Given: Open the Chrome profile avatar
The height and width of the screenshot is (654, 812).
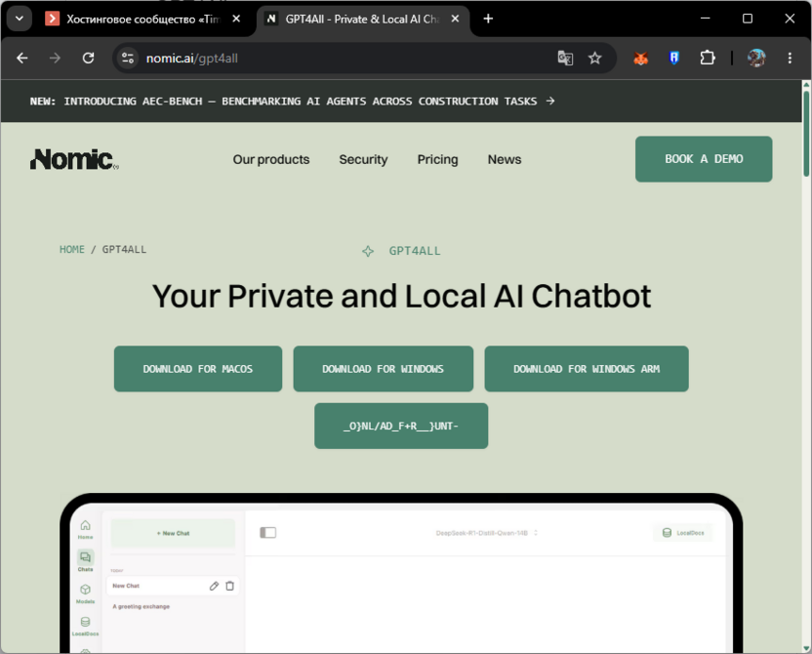Looking at the screenshot, I should click(x=756, y=58).
